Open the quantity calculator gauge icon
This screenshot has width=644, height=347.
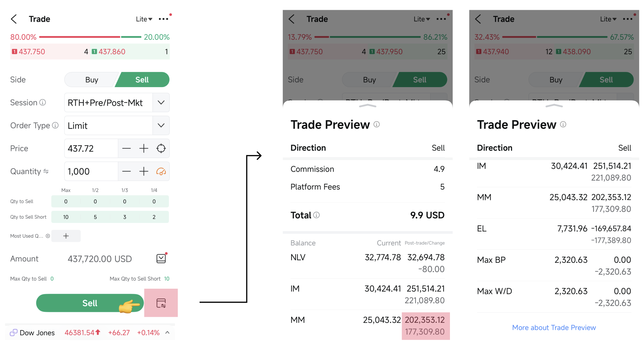pos(161,171)
